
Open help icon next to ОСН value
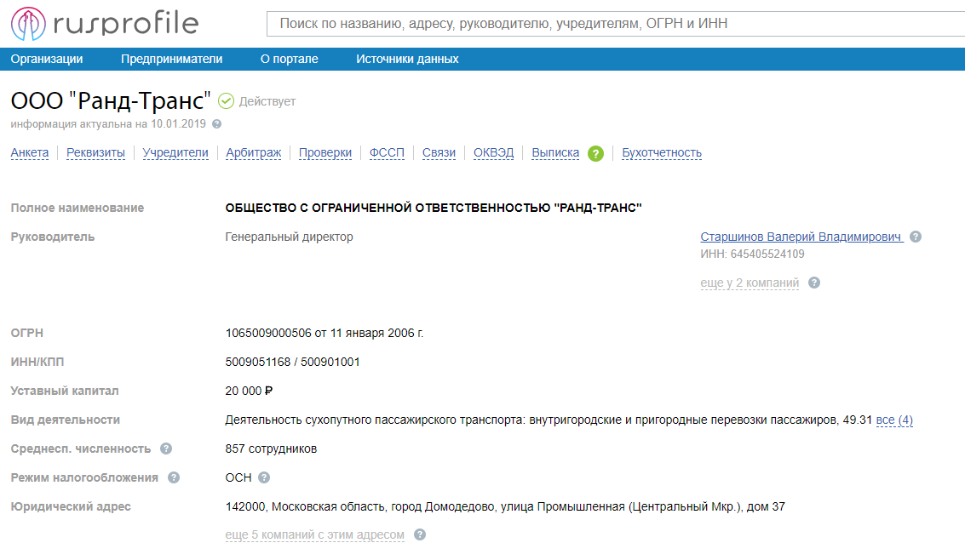point(264,477)
